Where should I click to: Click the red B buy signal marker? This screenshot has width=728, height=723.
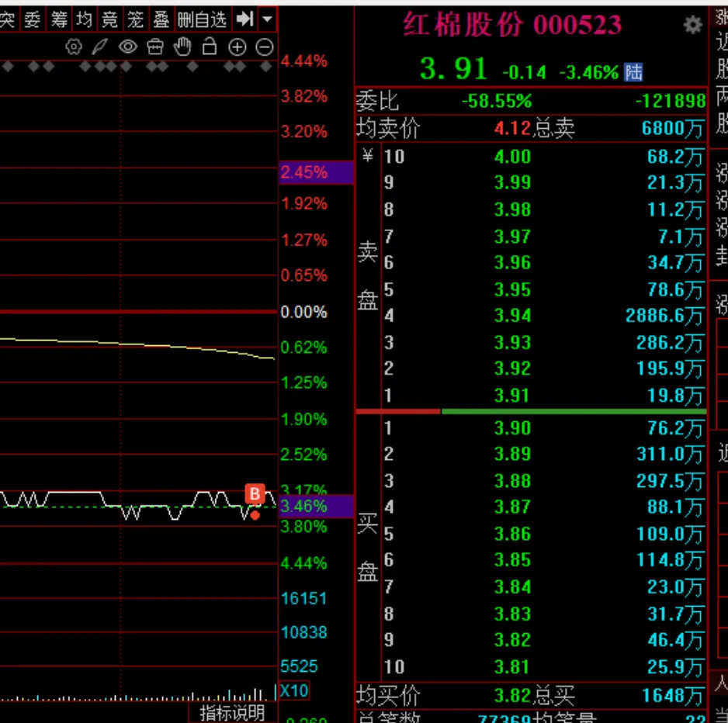pyautogui.click(x=255, y=493)
